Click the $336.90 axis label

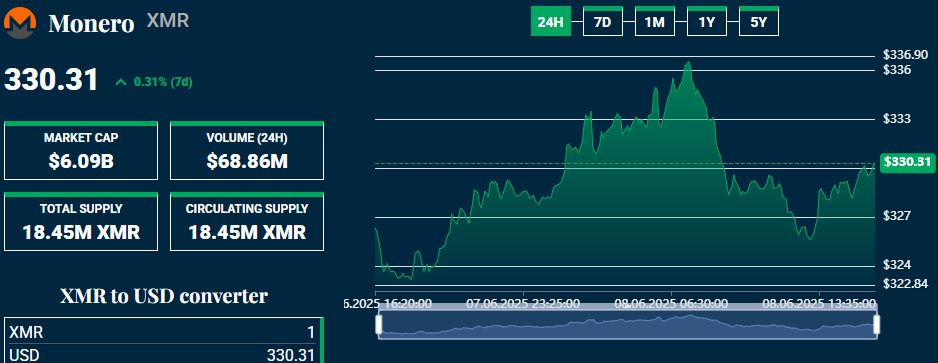tap(905, 55)
